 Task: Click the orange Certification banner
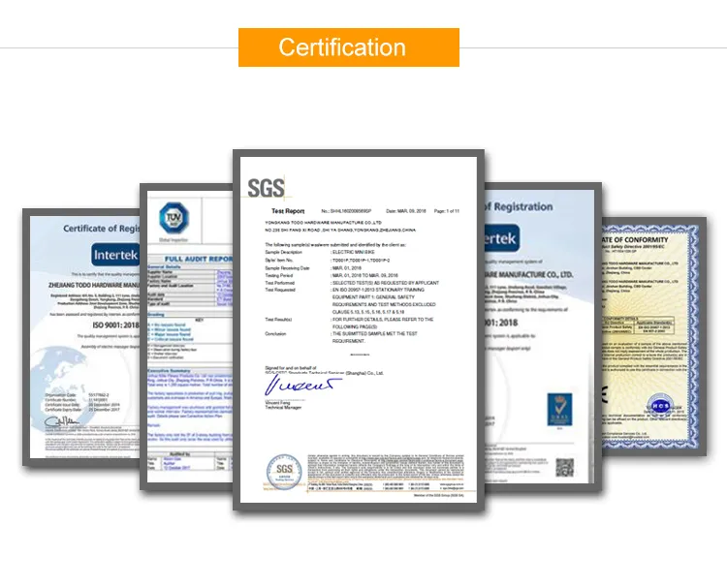(x=349, y=46)
